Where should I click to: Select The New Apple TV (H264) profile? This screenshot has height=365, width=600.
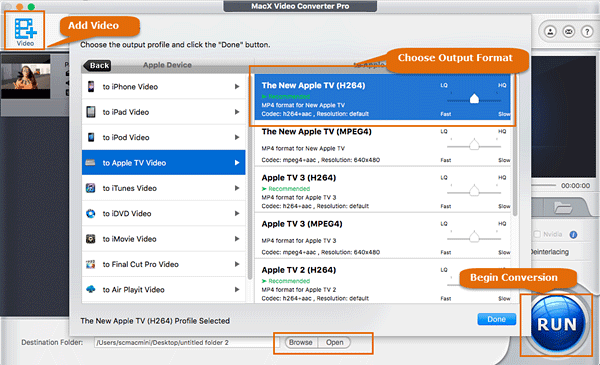[383, 97]
